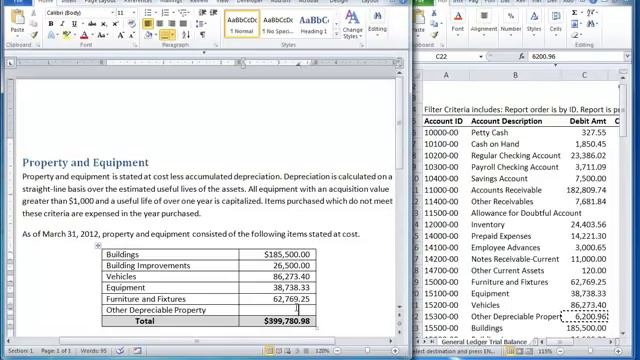Image resolution: width=640 pixels, height=360 pixels.
Task: Click Multilevel List icon in Word
Action: point(182,13)
